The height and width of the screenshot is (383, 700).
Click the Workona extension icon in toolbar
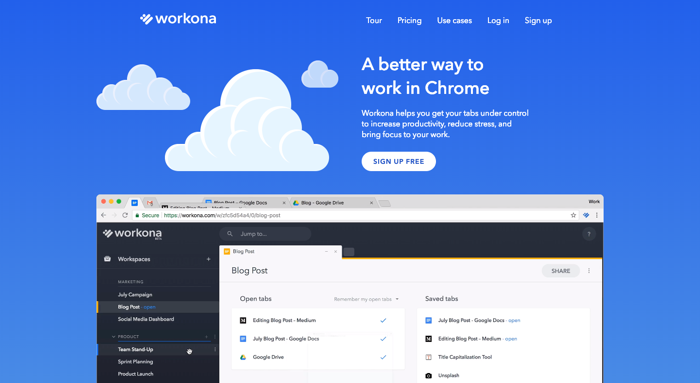586,215
